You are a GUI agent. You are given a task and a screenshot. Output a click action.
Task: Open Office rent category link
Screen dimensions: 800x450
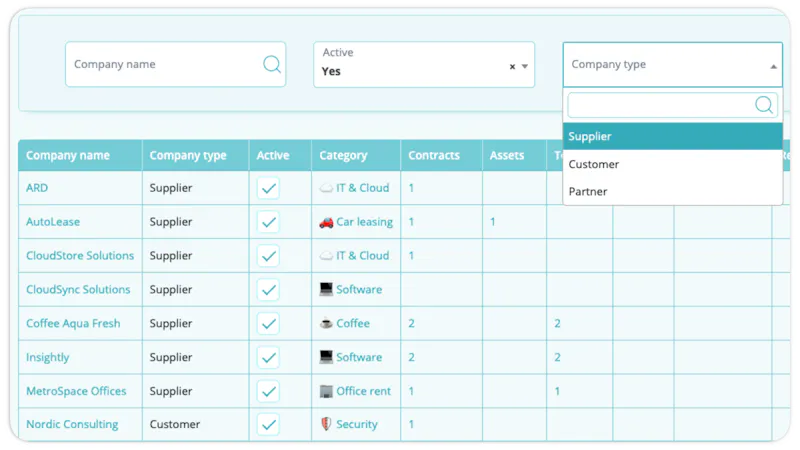pyautogui.click(x=363, y=391)
